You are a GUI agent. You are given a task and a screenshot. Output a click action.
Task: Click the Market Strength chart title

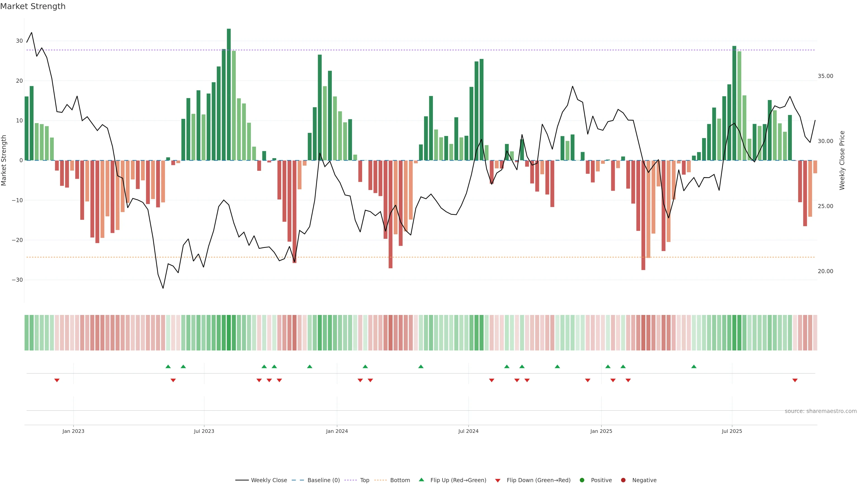click(x=33, y=6)
